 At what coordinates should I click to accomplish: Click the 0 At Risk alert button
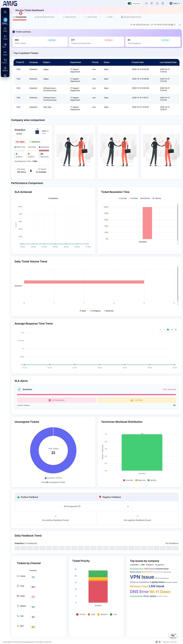point(137,400)
